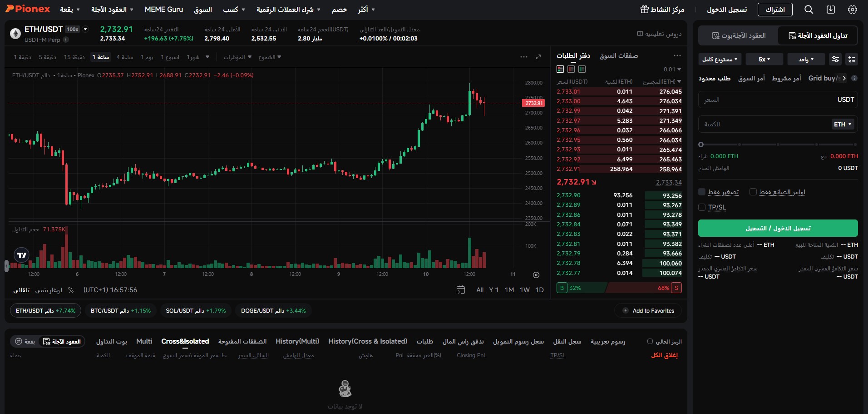Open the settings gear in top right corner

853,9
